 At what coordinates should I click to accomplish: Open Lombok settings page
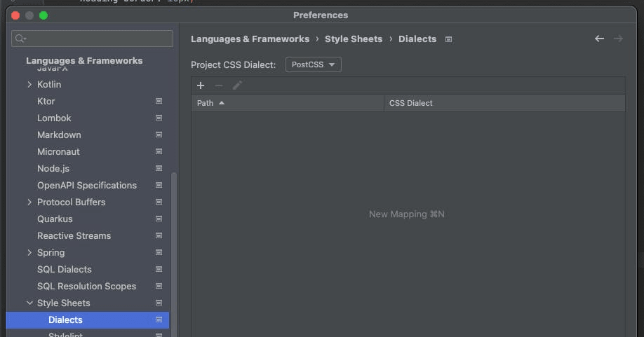[54, 118]
